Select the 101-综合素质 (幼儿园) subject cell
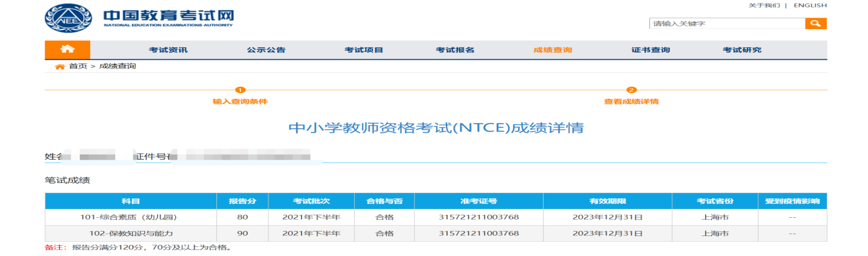 point(131,217)
